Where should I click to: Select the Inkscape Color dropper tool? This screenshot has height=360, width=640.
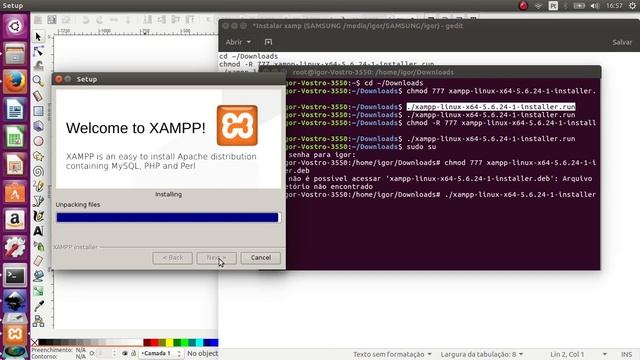[x=38, y=306]
